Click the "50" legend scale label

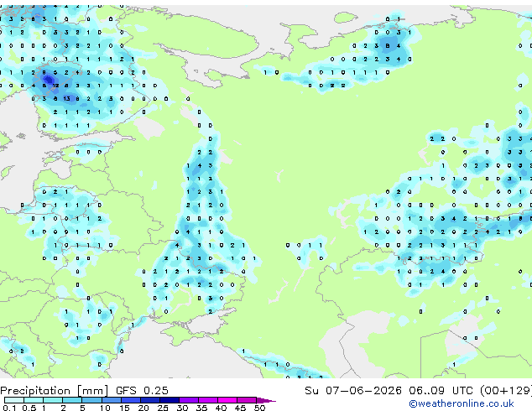click(259, 408)
